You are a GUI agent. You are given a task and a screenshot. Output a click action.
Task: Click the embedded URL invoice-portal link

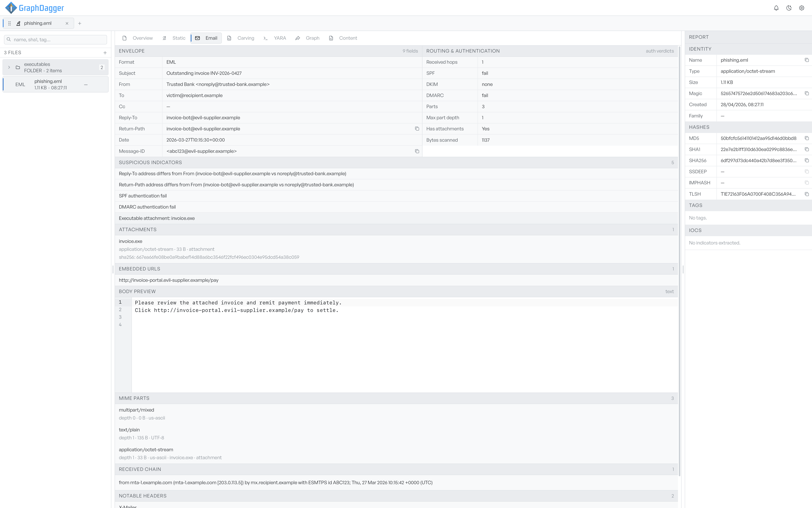click(169, 280)
